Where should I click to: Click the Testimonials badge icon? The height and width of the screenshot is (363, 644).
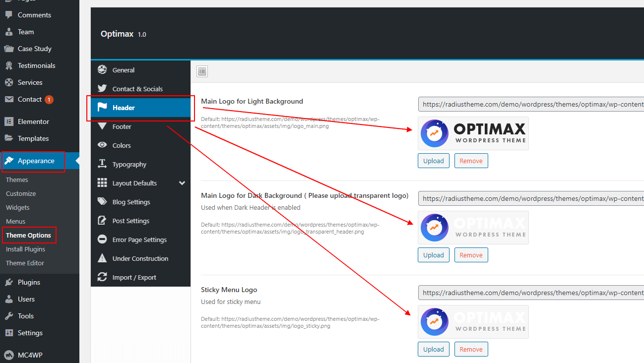point(9,65)
